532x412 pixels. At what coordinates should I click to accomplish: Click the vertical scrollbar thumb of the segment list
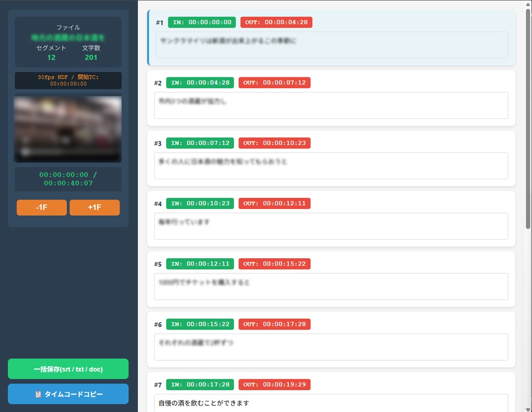528,119
